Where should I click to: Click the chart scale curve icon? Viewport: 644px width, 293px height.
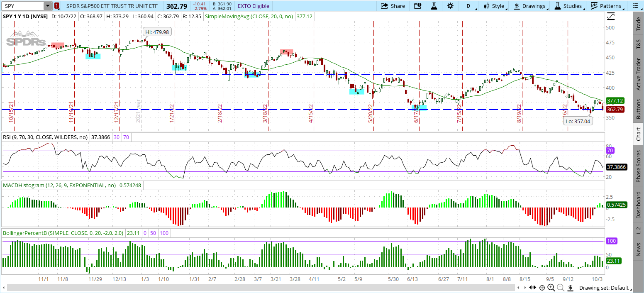click(611, 16)
